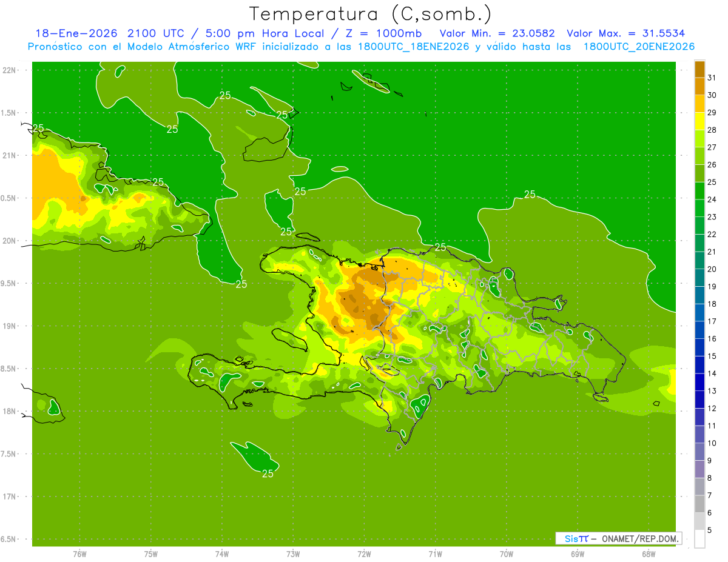
Task: Click the '75W' longitude axis label
Action: tap(151, 554)
